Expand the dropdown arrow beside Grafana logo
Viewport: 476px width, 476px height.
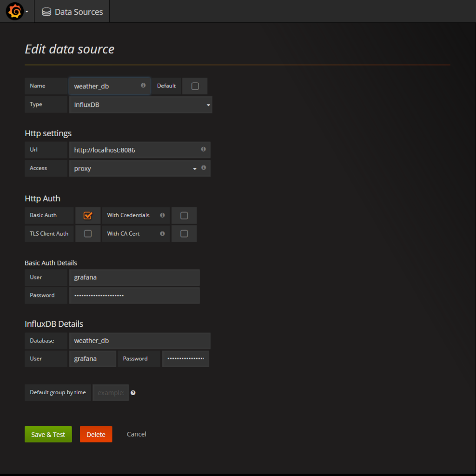coord(27,12)
